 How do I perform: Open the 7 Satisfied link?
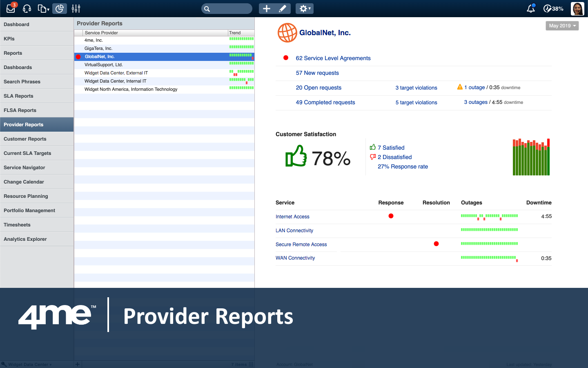tap(391, 148)
